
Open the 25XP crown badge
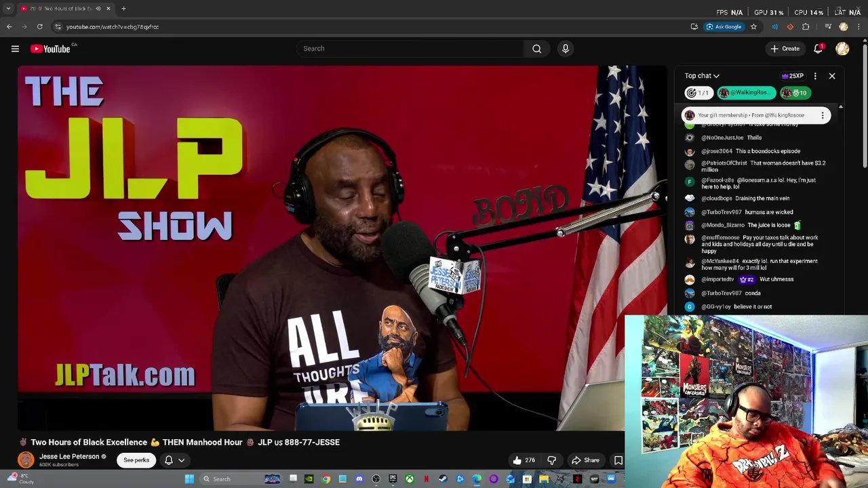point(793,76)
